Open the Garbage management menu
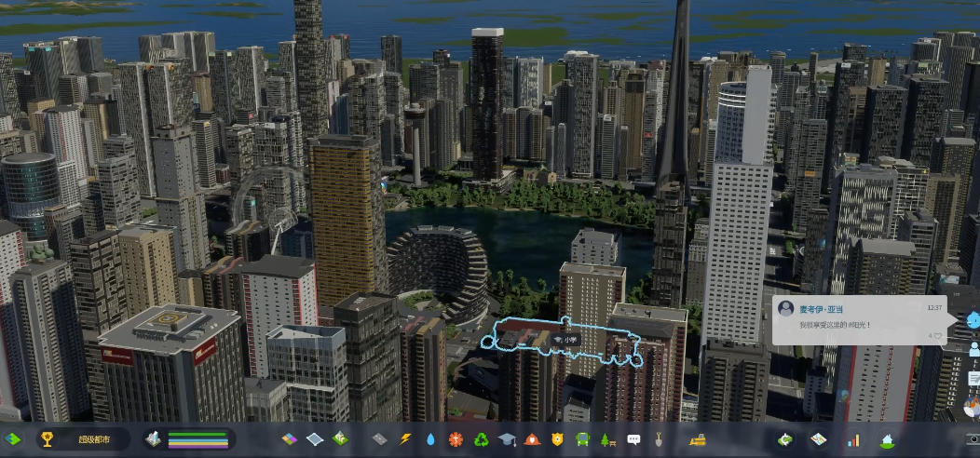The width and height of the screenshot is (980, 458). [x=481, y=439]
